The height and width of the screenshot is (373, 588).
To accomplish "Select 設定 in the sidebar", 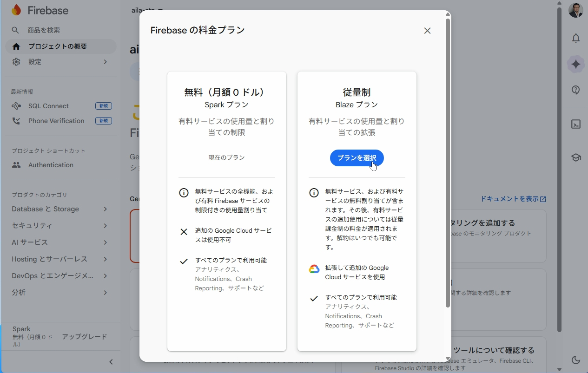I will point(35,62).
